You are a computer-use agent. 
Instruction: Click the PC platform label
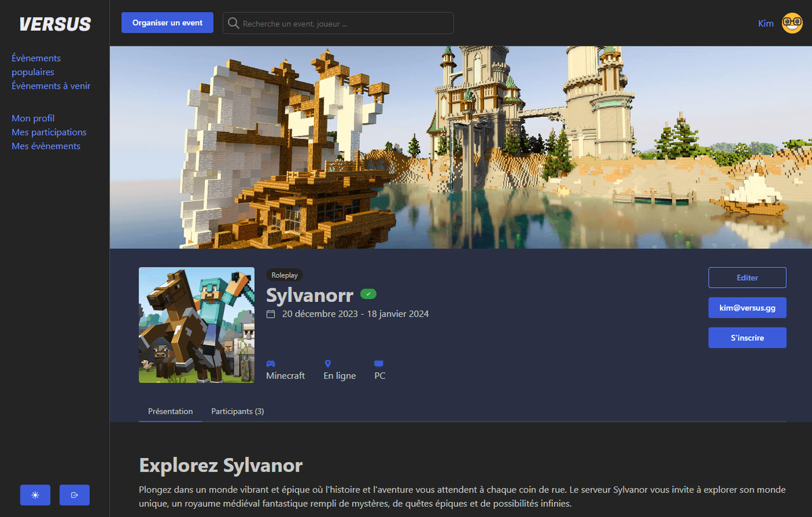(x=380, y=376)
